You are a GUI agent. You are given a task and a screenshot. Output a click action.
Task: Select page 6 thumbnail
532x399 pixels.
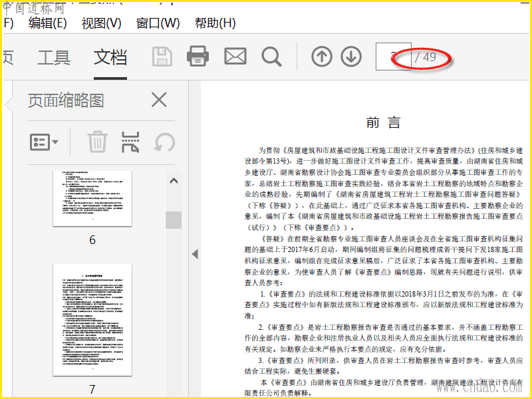click(92, 198)
